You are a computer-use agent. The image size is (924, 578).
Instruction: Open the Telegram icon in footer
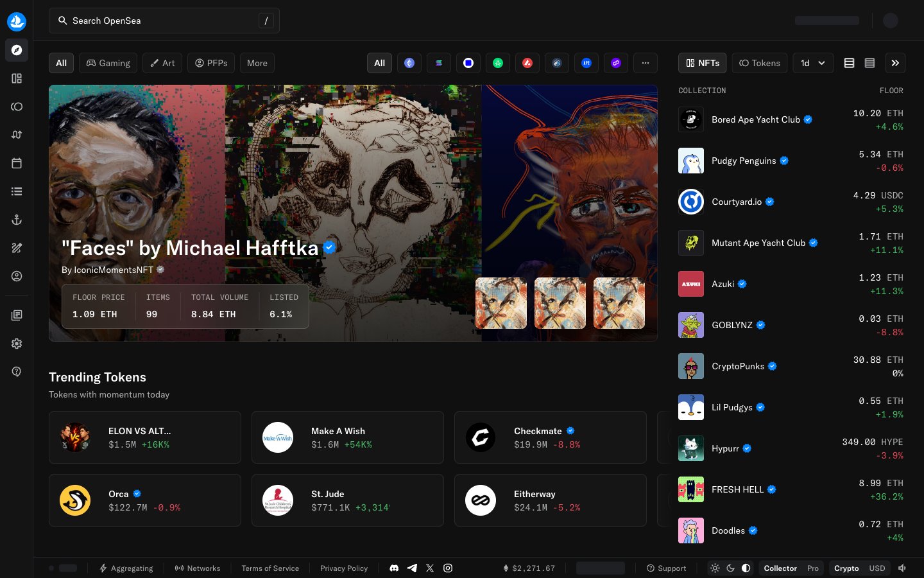tap(412, 568)
